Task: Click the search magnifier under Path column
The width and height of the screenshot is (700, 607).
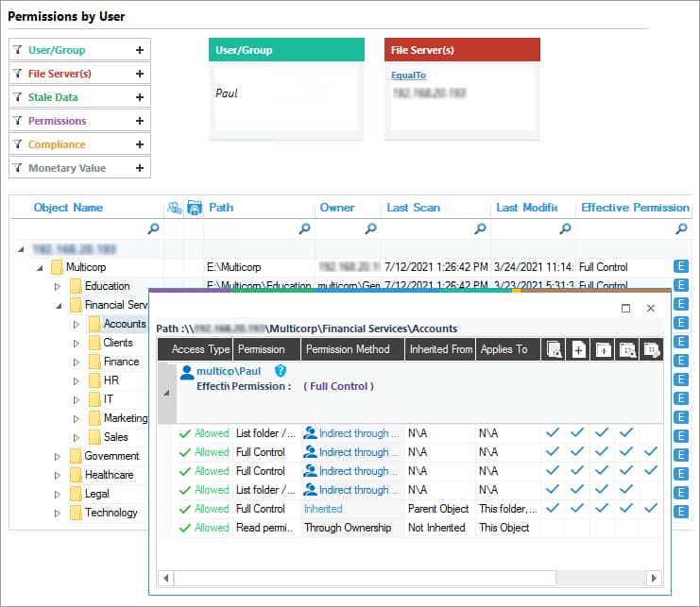Action: 304,228
